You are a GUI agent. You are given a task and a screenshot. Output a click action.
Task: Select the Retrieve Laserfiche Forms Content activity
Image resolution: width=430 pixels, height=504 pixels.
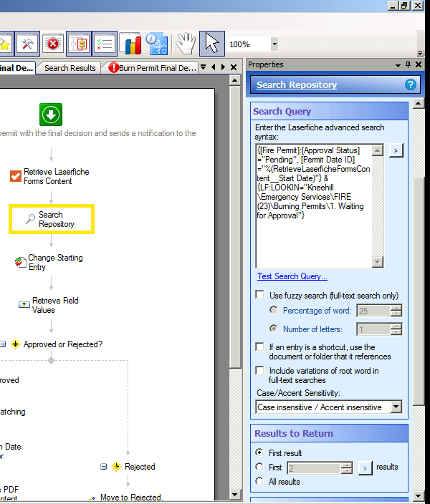[50, 176]
